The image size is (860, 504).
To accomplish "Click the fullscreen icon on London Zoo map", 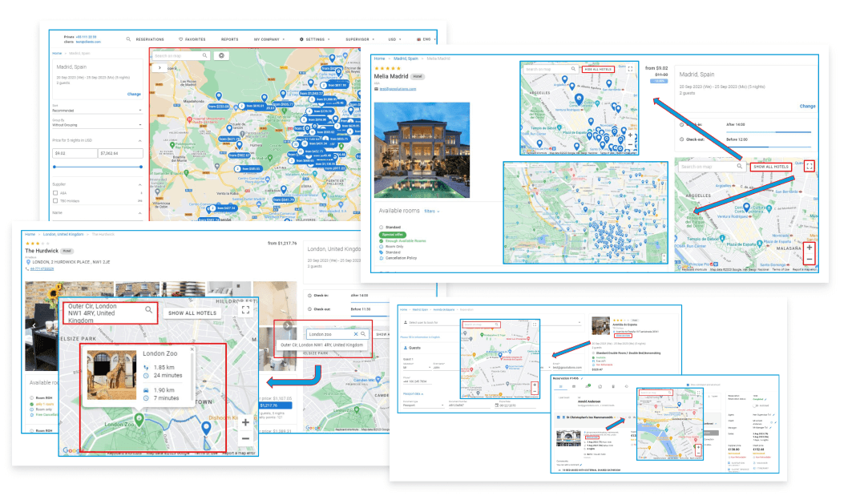I will [246, 310].
